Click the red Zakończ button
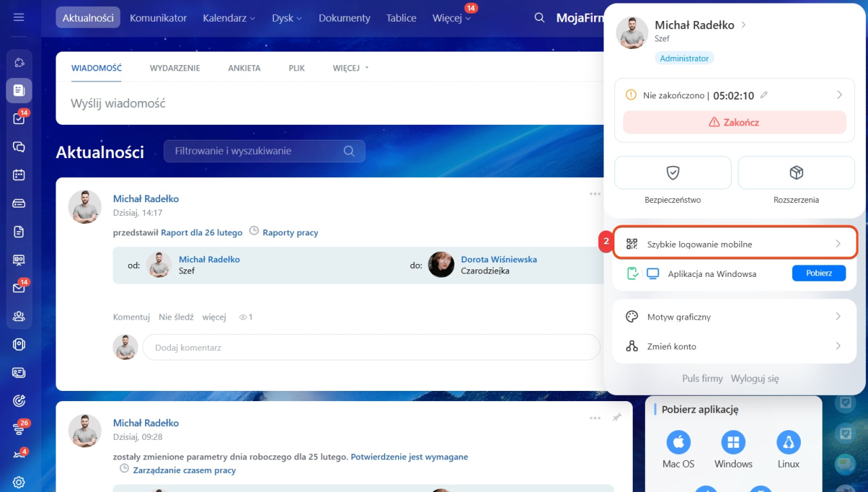 pos(734,122)
